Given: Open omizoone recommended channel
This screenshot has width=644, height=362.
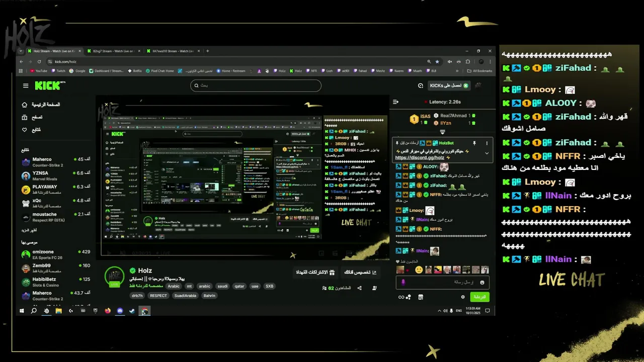Looking at the screenshot, I should click(x=55, y=254).
